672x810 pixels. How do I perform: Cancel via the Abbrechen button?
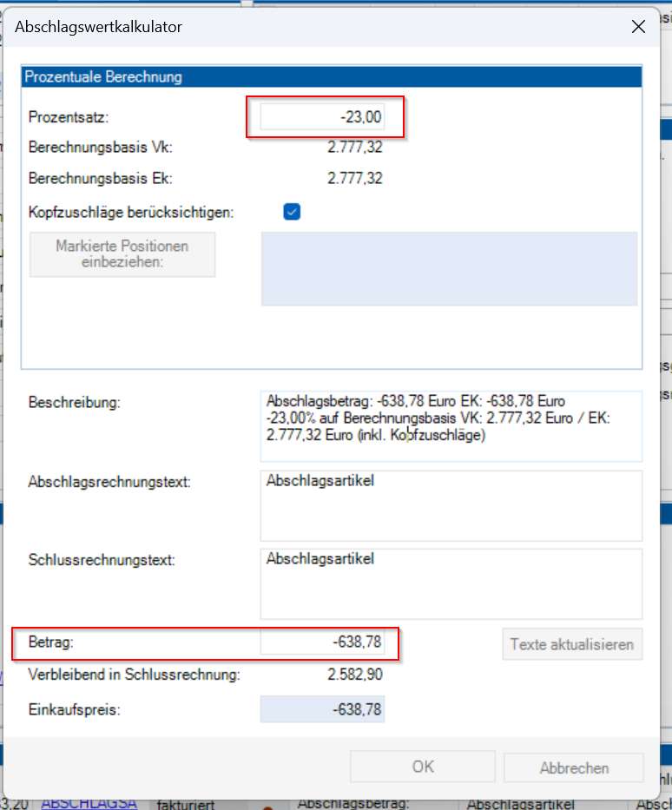tap(574, 767)
